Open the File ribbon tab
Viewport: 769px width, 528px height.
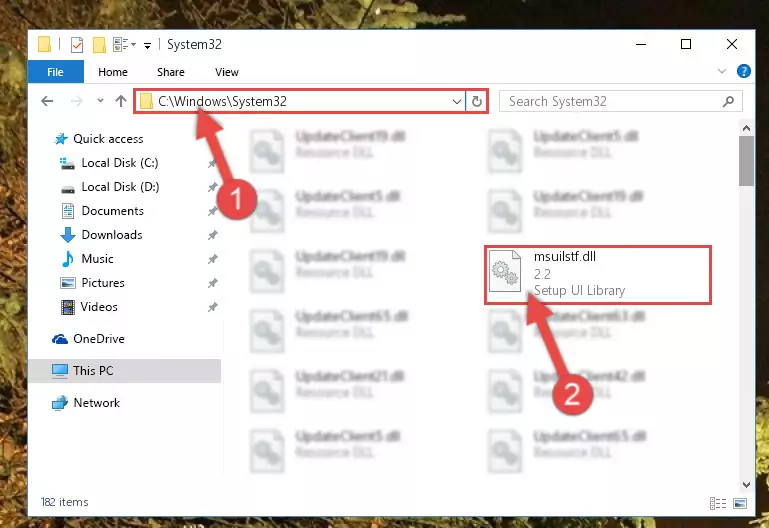tap(55, 72)
